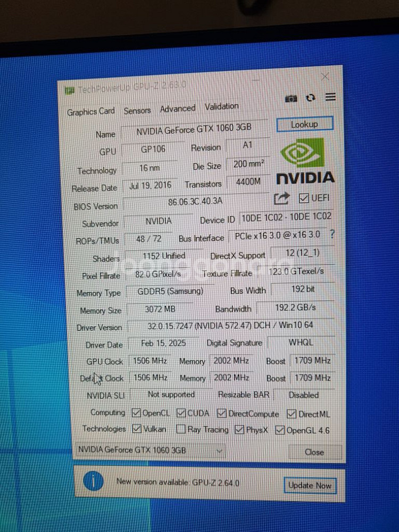This screenshot has height=532, width=399.
Task: Click the Memory Type GDDR5 (Samsung) field
Action: 170,292
